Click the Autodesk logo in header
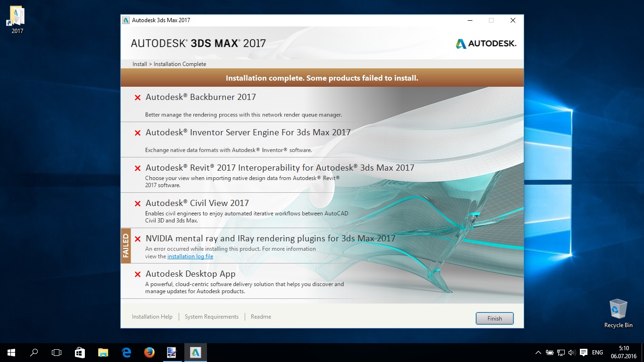This screenshot has height=362, width=644. [486, 43]
